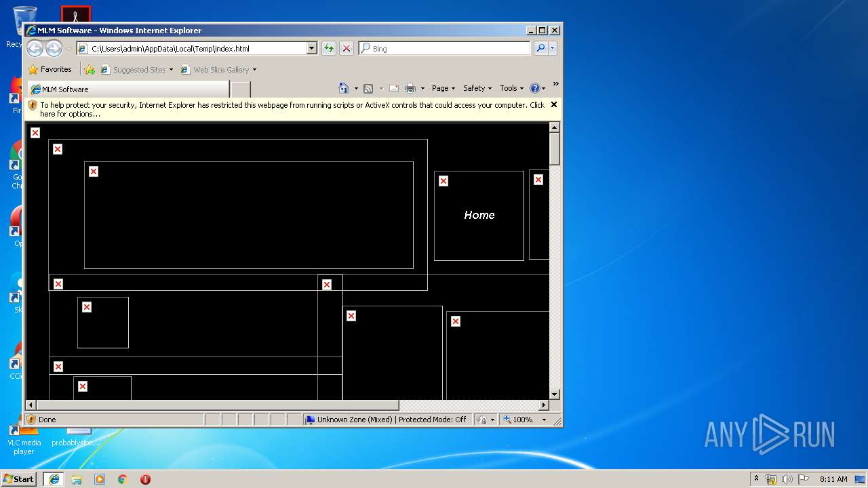Open the Tools menu

coord(512,88)
